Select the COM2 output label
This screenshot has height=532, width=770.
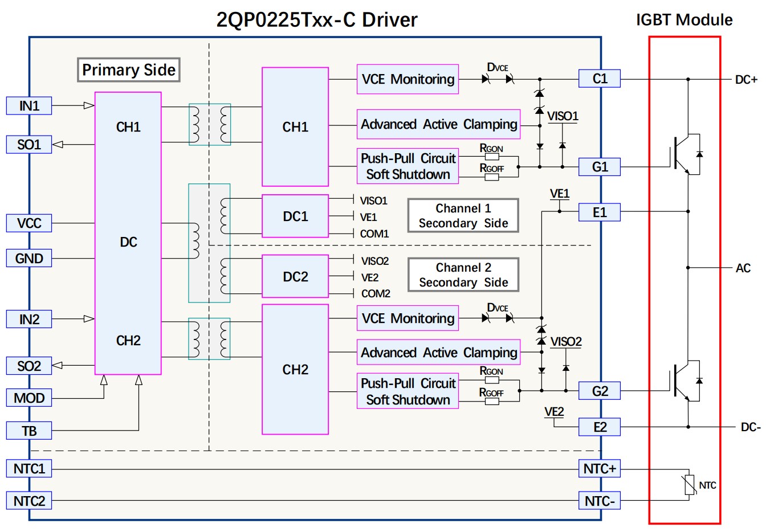click(x=376, y=293)
